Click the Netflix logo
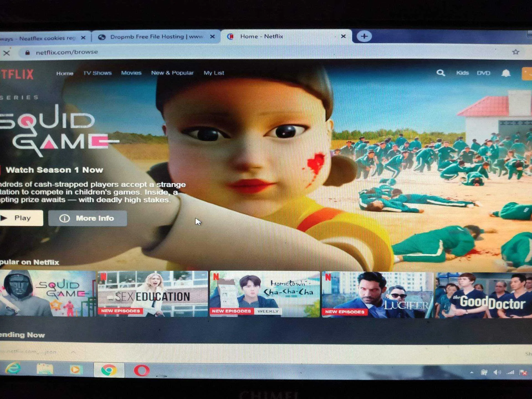Viewport: 532px width, 399px height. pos(17,74)
